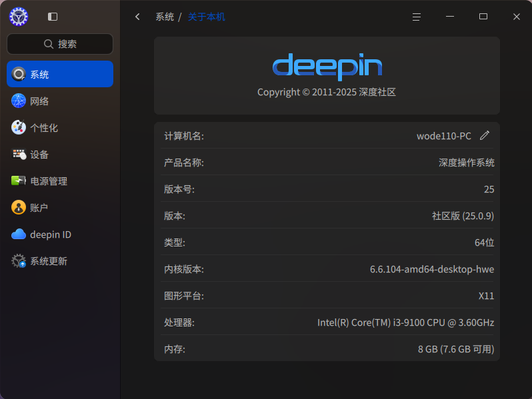Open 个性化 settings label
This screenshot has width=532, height=399.
(x=44, y=128)
